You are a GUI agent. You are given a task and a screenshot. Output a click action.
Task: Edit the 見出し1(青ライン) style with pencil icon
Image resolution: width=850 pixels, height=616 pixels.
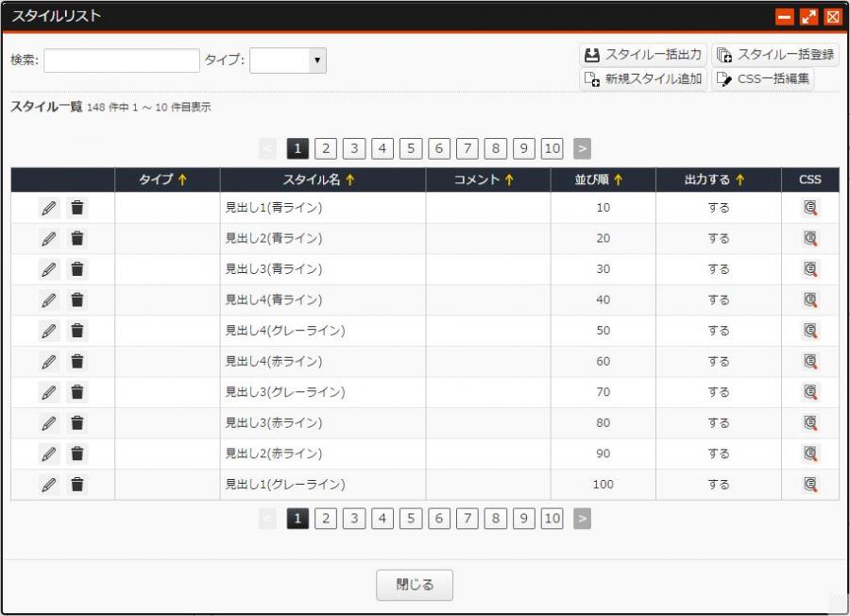(x=49, y=208)
